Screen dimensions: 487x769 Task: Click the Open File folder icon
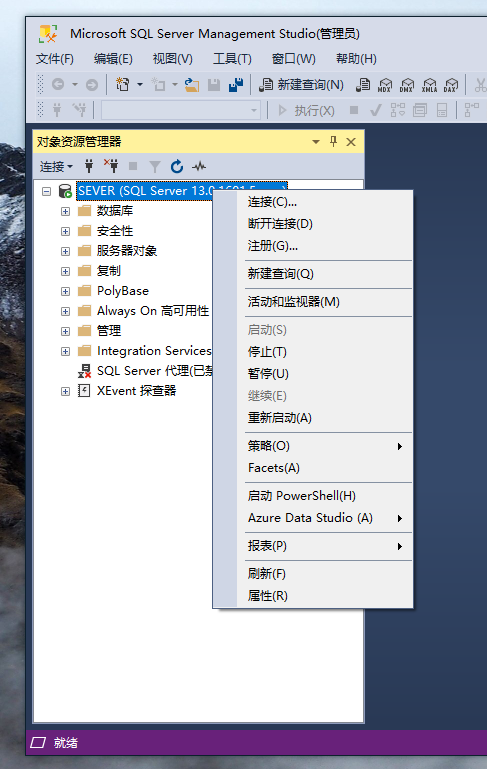[x=192, y=84]
